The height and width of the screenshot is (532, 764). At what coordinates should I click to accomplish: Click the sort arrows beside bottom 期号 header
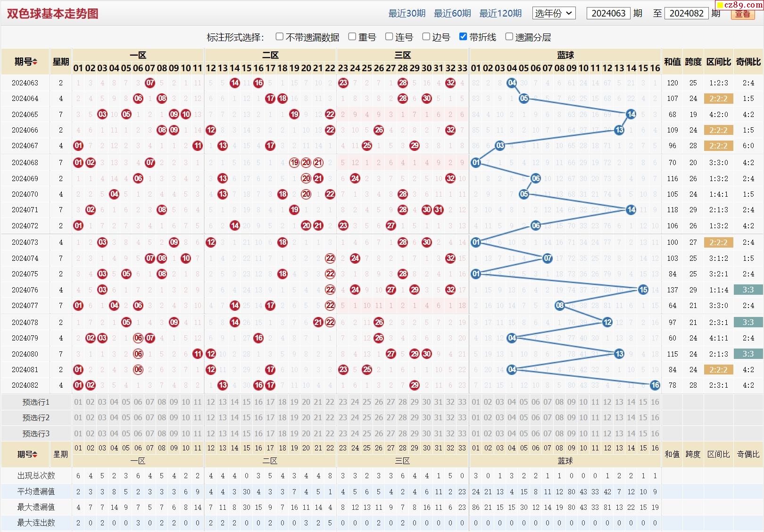[35, 454]
